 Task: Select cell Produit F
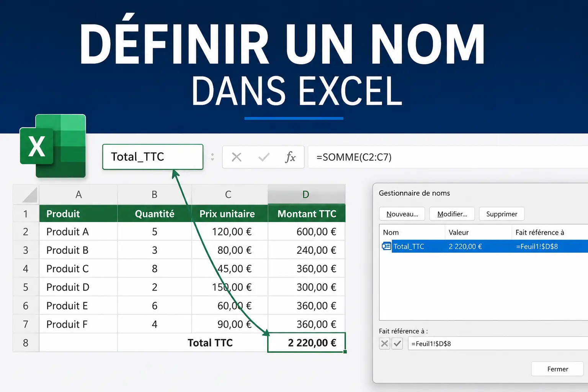click(x=78, y=324)
